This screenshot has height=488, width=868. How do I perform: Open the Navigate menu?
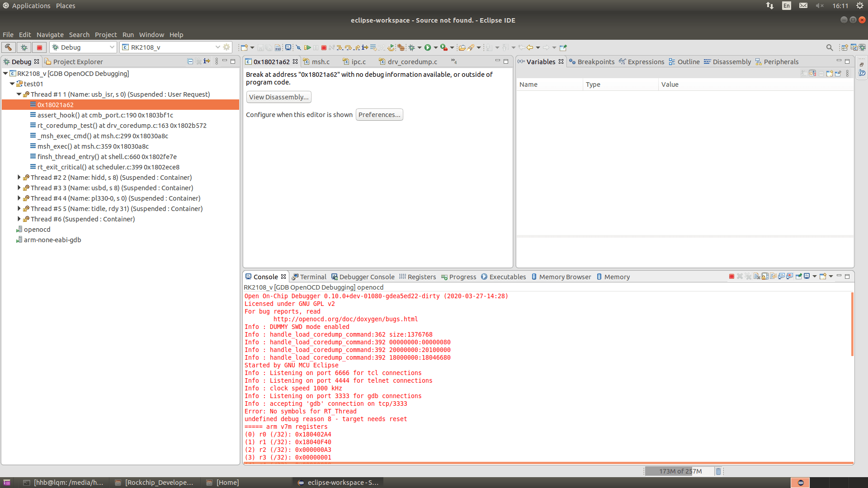click(x=50, y=34)
